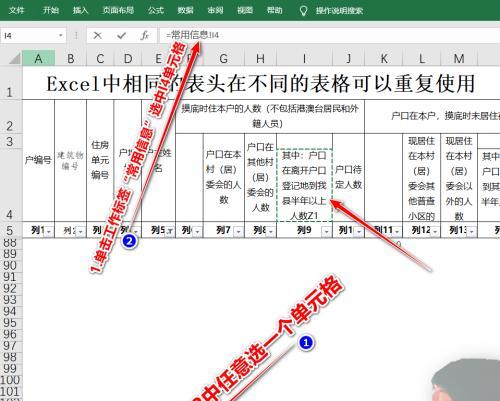Click the lightbulb Tell Me icon

(303, 11)
